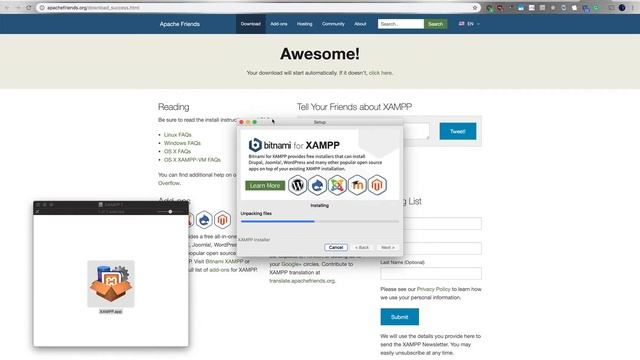Submit the mailing list form
The image size is (640, 360).
coord(400,317)
